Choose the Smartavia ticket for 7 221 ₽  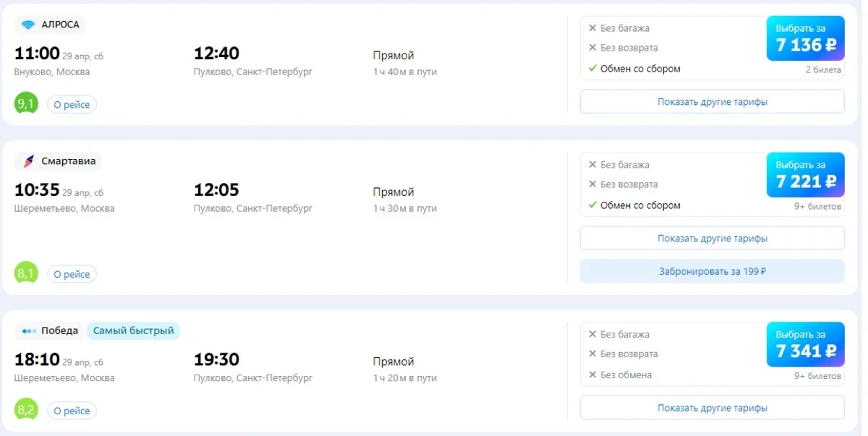coord(805,175)
